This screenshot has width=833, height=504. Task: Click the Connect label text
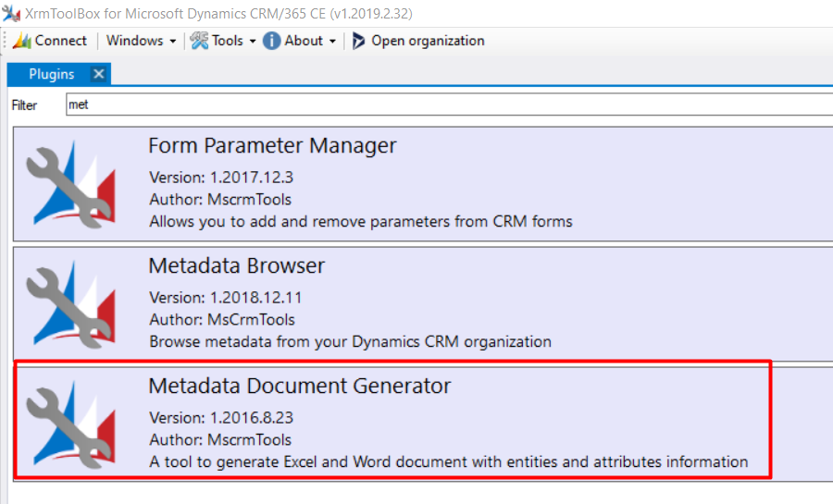tap(61, 41)
